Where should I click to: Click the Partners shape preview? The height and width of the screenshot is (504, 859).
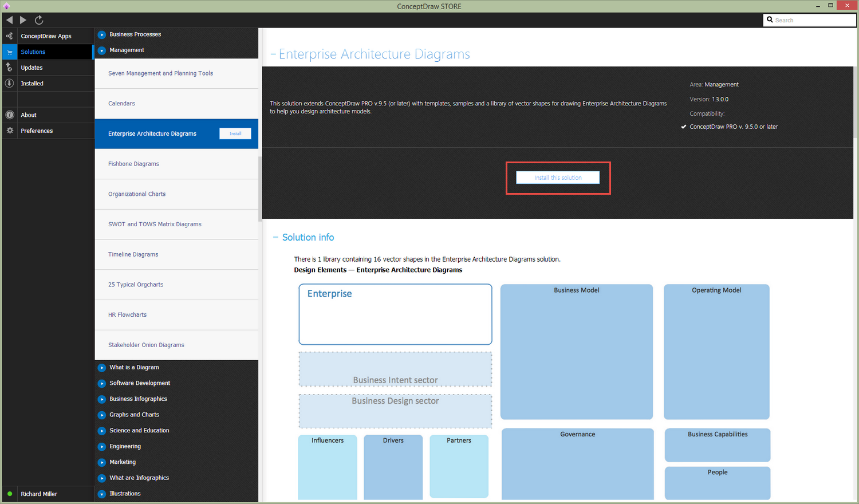pos(459,467)
